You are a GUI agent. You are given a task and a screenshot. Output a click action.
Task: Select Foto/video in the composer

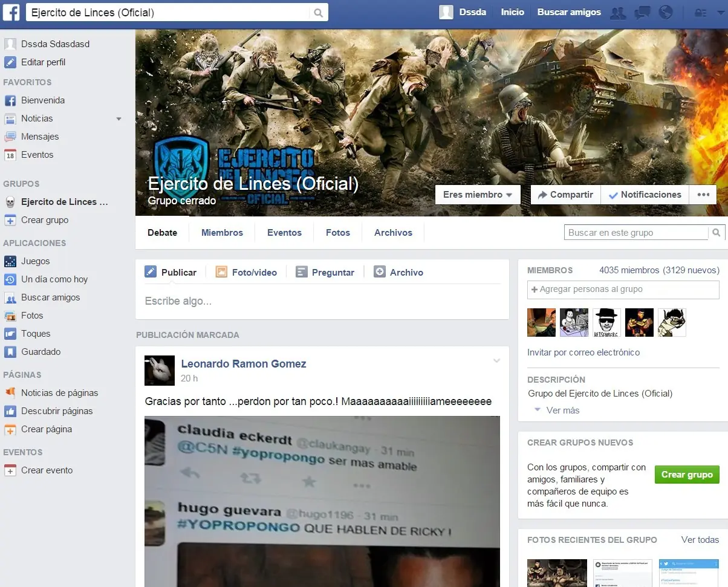coord(246,273)
